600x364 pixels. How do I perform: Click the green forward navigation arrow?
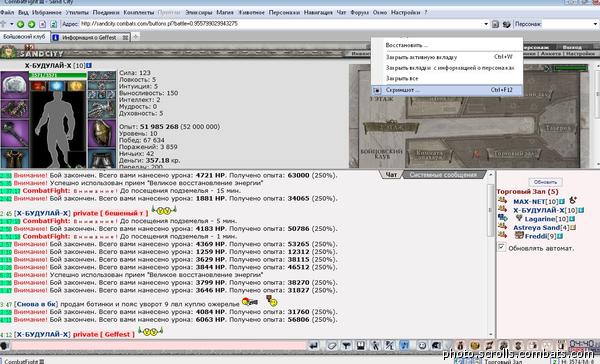31,24
